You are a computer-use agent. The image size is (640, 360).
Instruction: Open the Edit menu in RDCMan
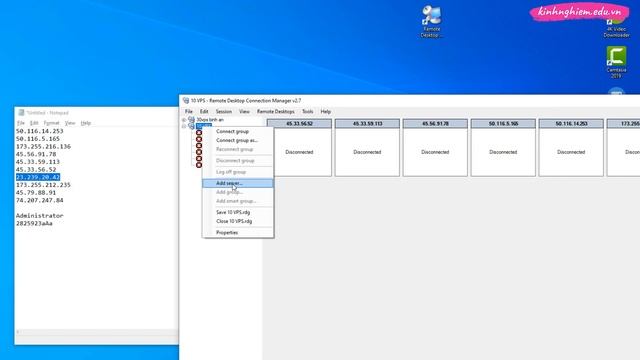[x=204, y=111]
